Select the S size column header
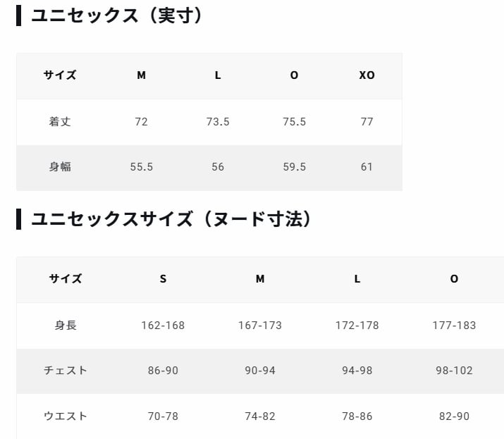504x439 pixels. click(x=163, y=279)
